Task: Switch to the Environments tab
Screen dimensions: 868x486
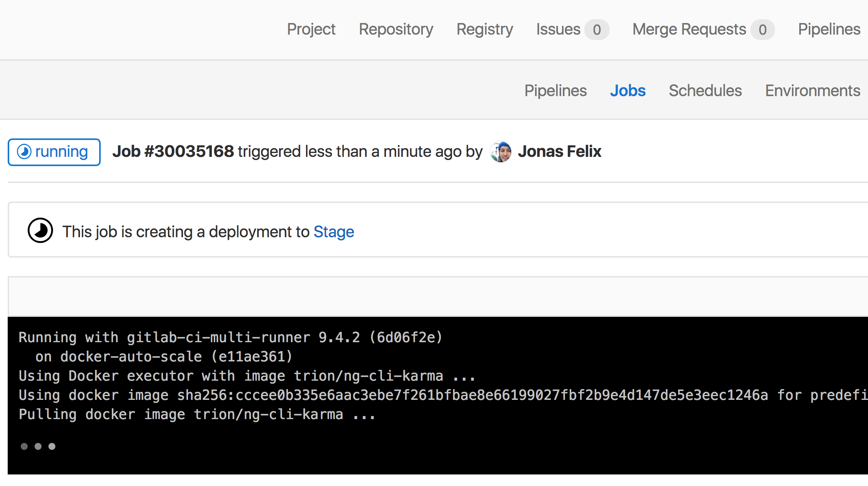Action: click(812, 91)
